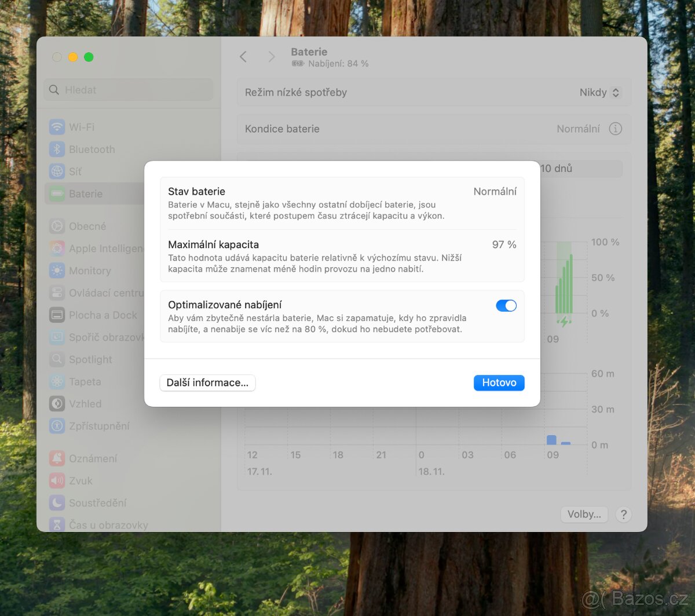Open the Tapeta wallpaper icon
Image resolution: width=695 pixels, height=616 pixels.
tap(57, 382)
